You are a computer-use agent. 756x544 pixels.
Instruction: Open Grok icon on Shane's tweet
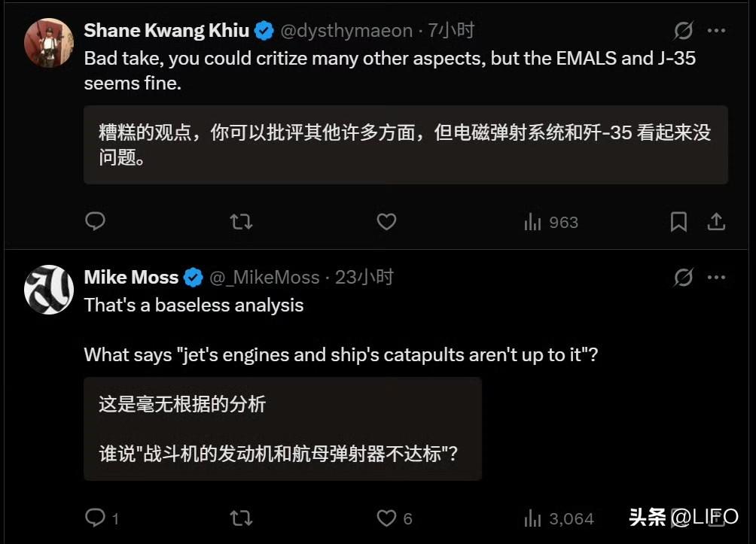(683, 31)
